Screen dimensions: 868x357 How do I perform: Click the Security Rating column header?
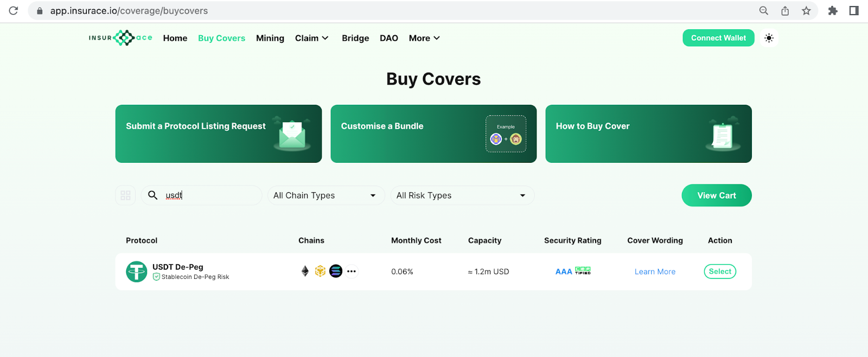(x=573, y=240)
